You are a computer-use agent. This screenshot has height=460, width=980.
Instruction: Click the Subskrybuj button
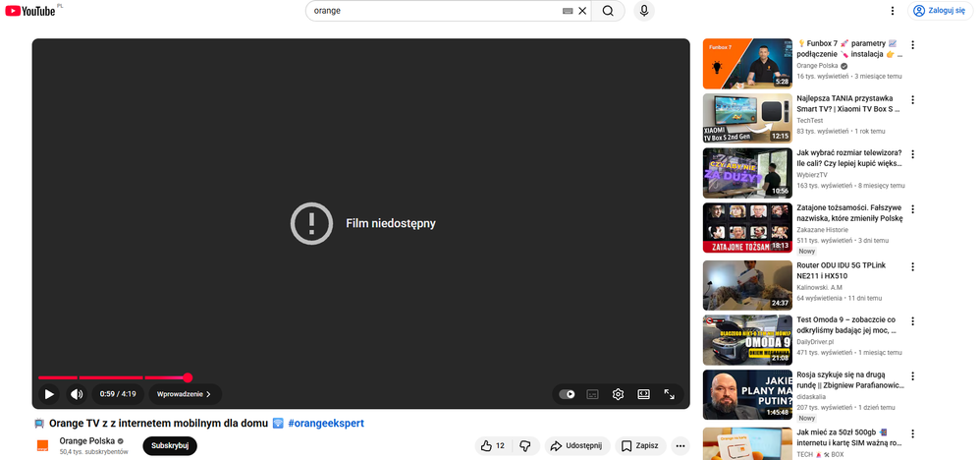coord(170,445)
